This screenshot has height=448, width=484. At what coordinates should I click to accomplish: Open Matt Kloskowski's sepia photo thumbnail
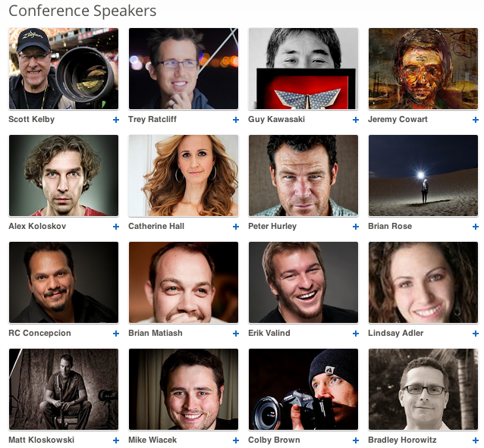coord(64,389)
